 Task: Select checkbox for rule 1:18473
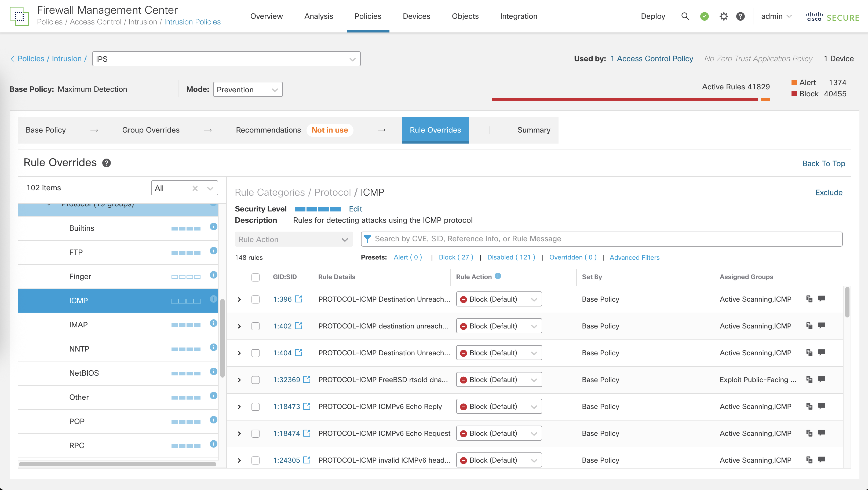[x=256, y=407]
